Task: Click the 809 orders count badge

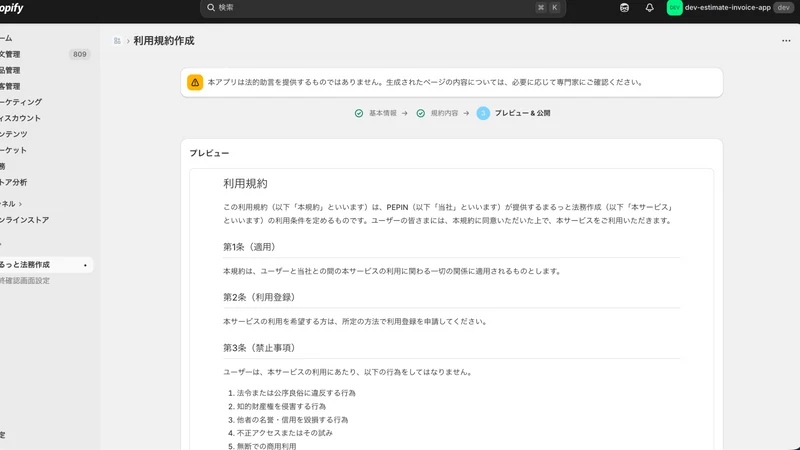Action: (80, 54)
